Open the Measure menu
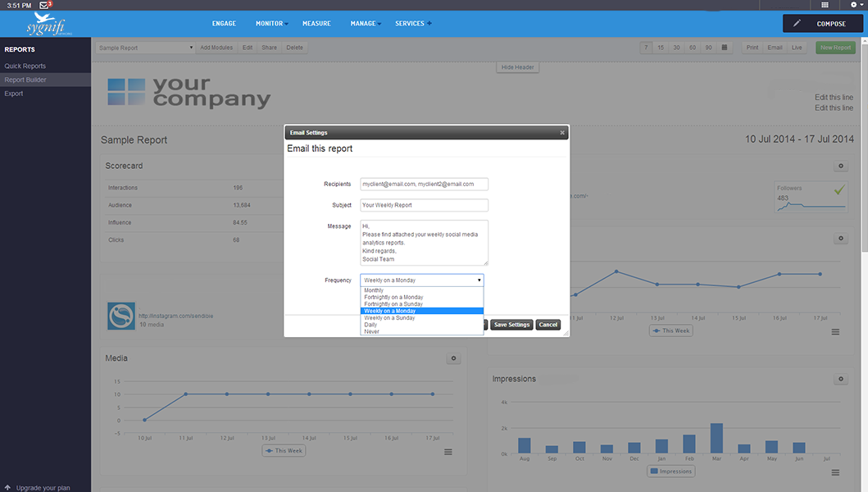Viewport: 868px width, 492px height. [316, 24]
